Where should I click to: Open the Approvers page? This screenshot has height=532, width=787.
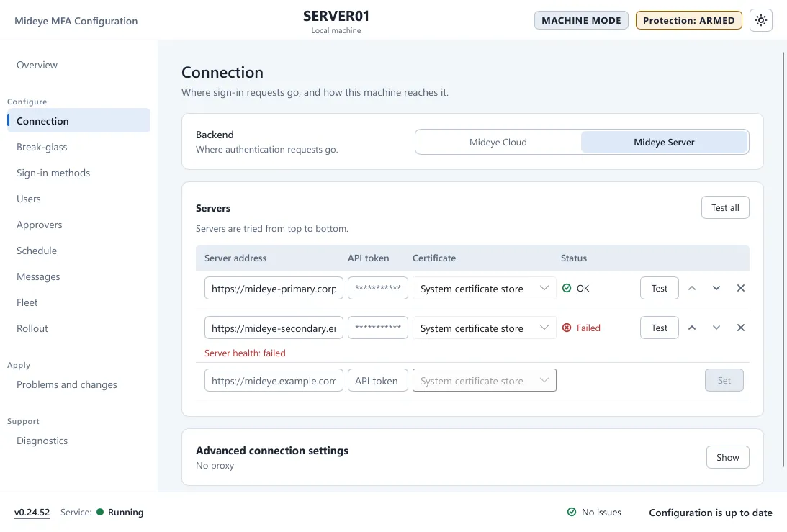coord(78,225)
